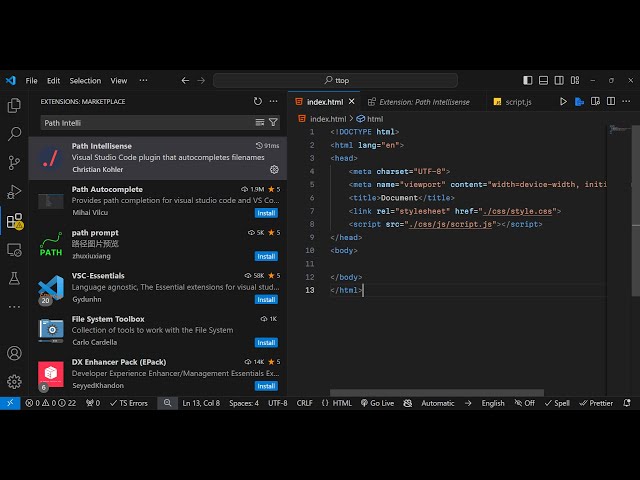Open the Search view in activity bar

click(x=14, y=133)
